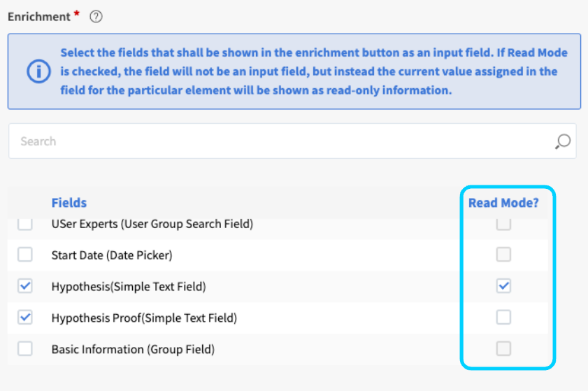Click the Enrichment section label

pos(39,17)
